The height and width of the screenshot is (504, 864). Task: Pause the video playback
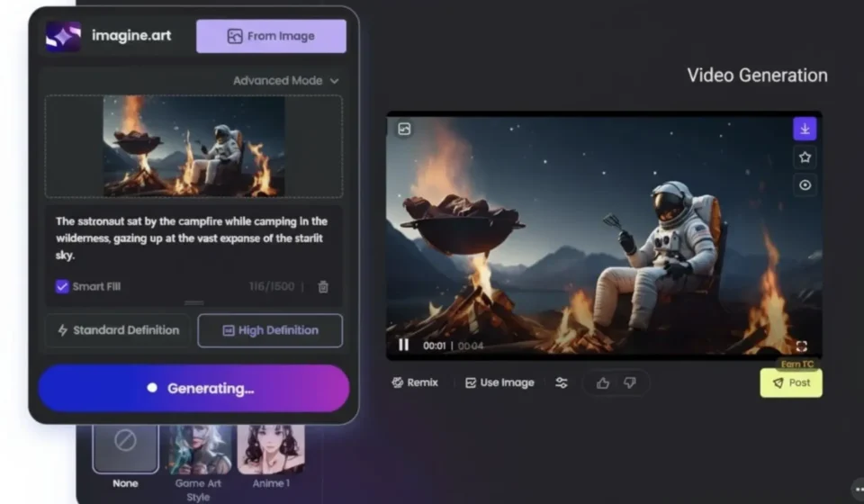point(404,345)
